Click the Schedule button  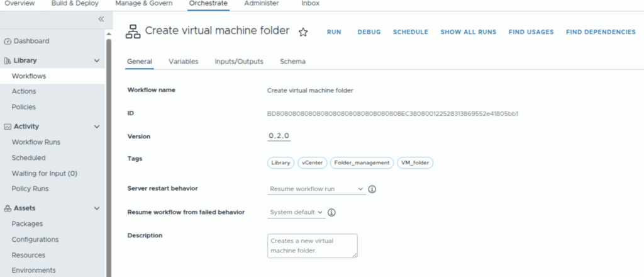pos(410,32)
